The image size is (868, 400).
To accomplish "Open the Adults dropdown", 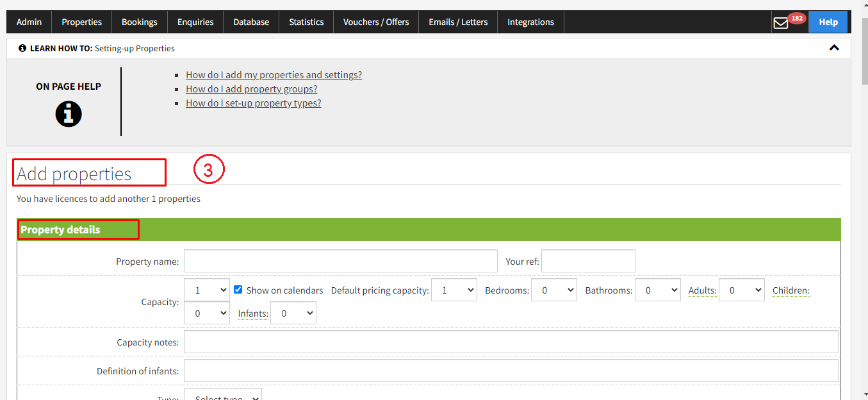I will (742, 290).
